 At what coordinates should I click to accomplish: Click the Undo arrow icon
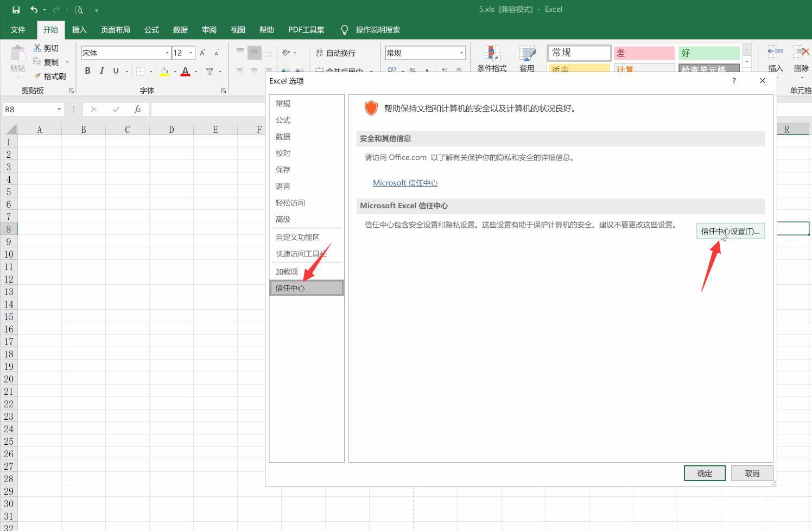coord(34,10)
